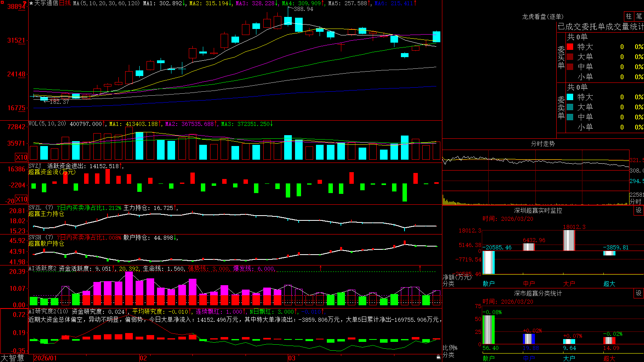Click the X10 scale box in 活跃资金 pane
This screenshot has width=644, height=362.
[21, 199]
